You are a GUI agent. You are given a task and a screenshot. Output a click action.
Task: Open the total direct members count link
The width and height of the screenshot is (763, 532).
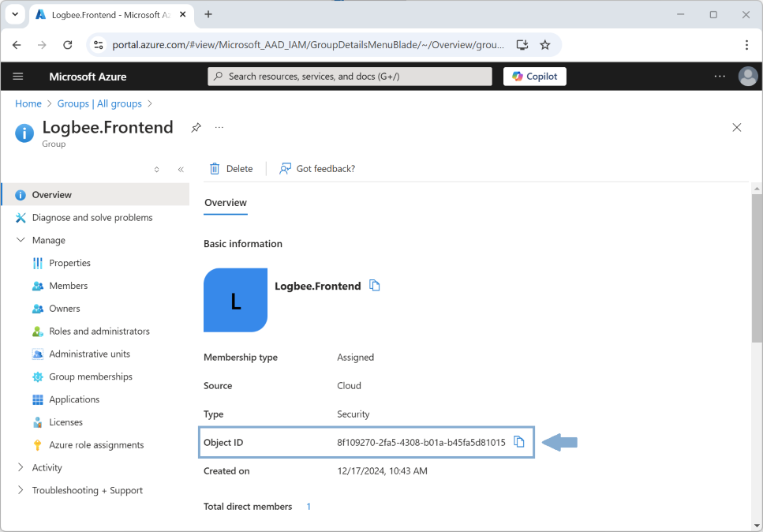pyautogui.click(x=309, y=507)
